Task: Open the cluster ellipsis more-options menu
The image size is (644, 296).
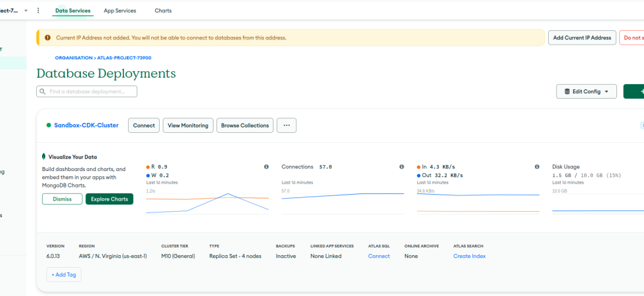Action: 287,126
